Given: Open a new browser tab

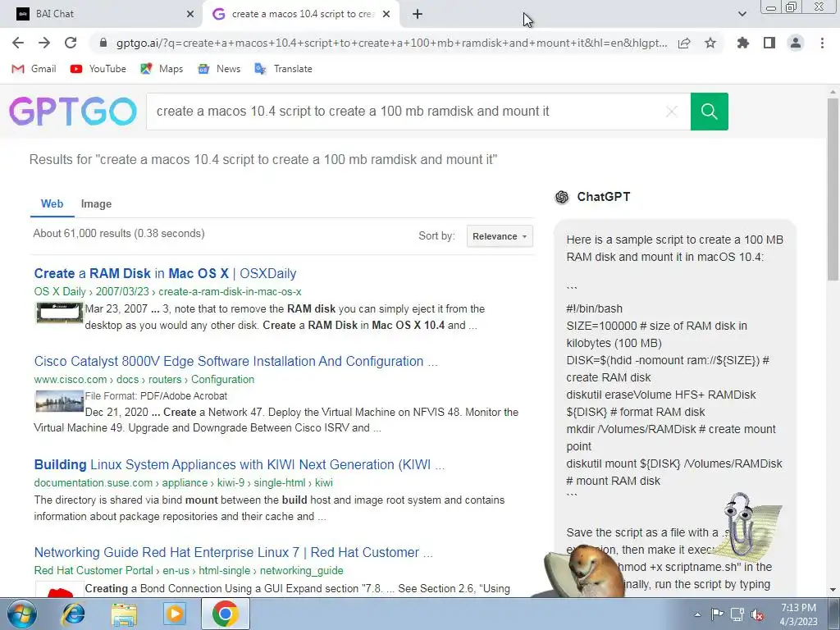Looking at the screenshot, I should [x=418, y=15].
